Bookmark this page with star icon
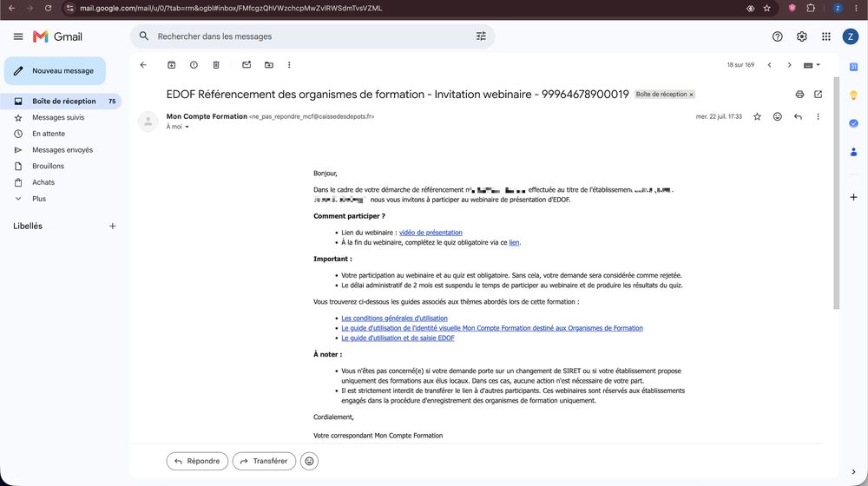 pyautogui.click(x=766, y=9)
